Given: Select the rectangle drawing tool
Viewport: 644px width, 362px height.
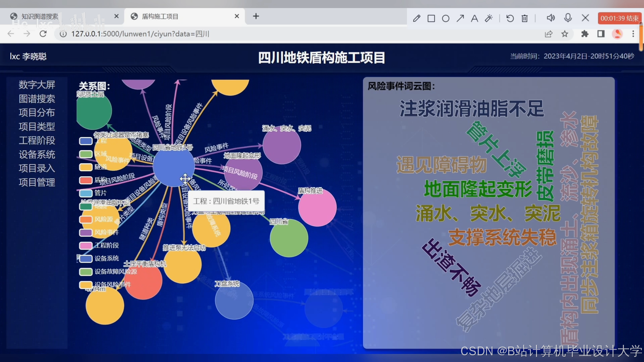Looking at the screenshot, I should (431, 18).
